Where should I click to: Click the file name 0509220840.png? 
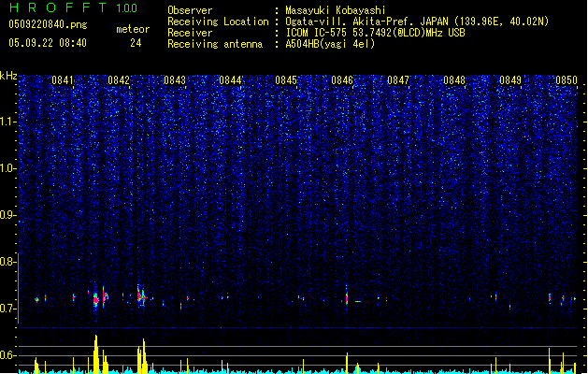click(x=48, y=24)
